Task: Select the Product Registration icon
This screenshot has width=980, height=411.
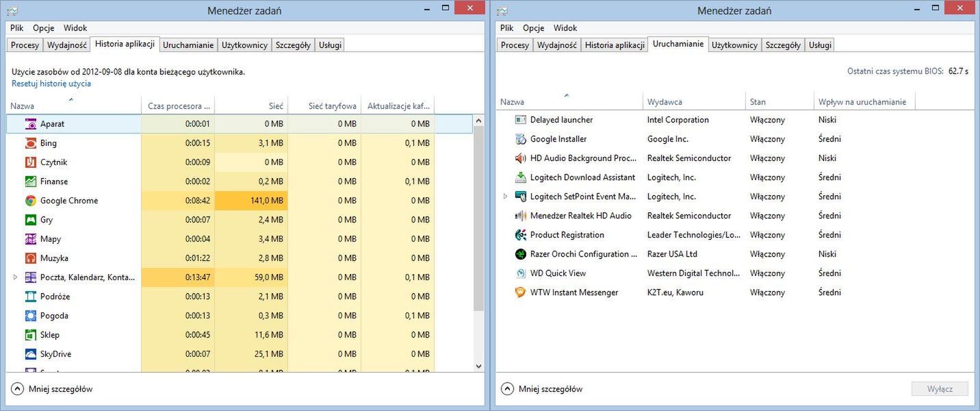Action: [x=520, y=235]
